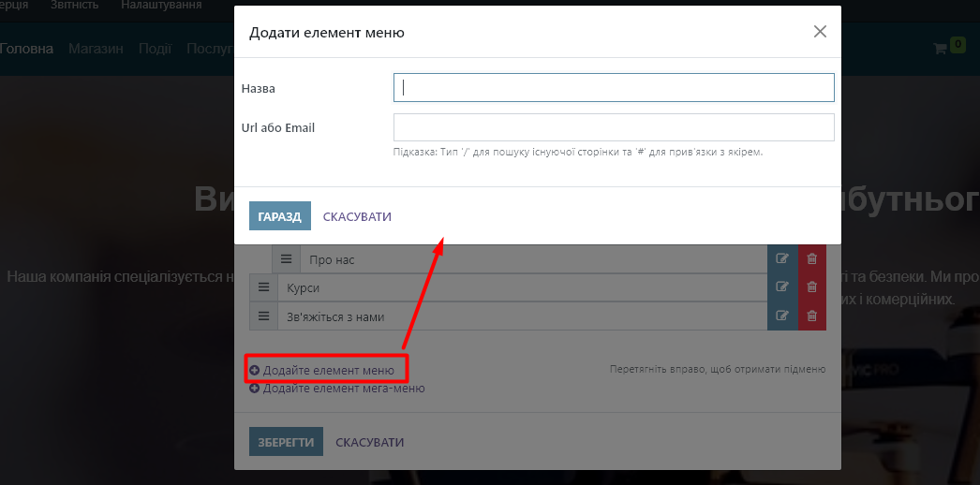Delete the Про нас menu item

(812, 259)
